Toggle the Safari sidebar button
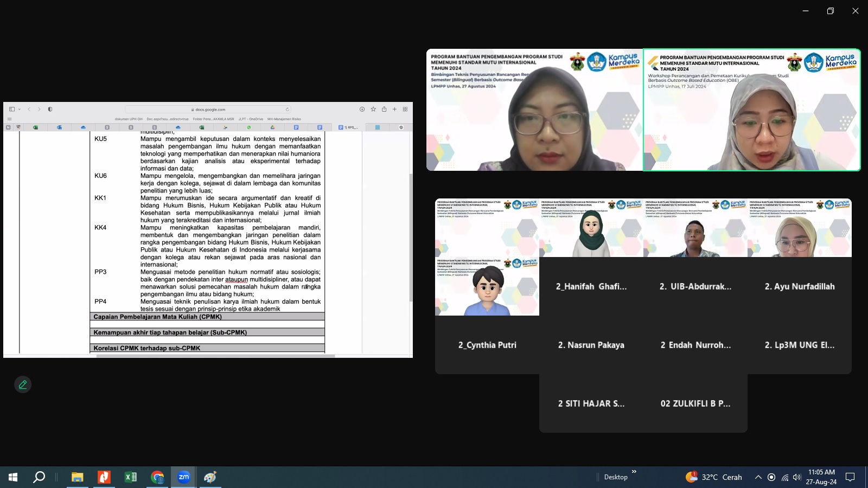Screen dimensions: 868x488 click(x=12, y=109)
